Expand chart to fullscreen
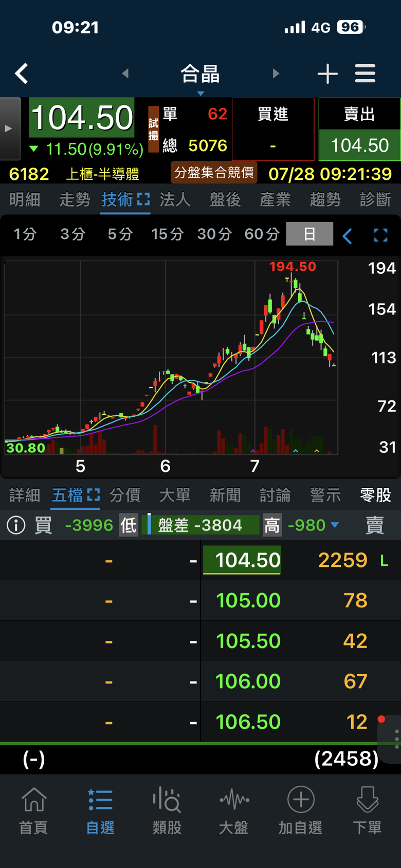401x868 pixels. pyautogui.click(x=380, y=235)
